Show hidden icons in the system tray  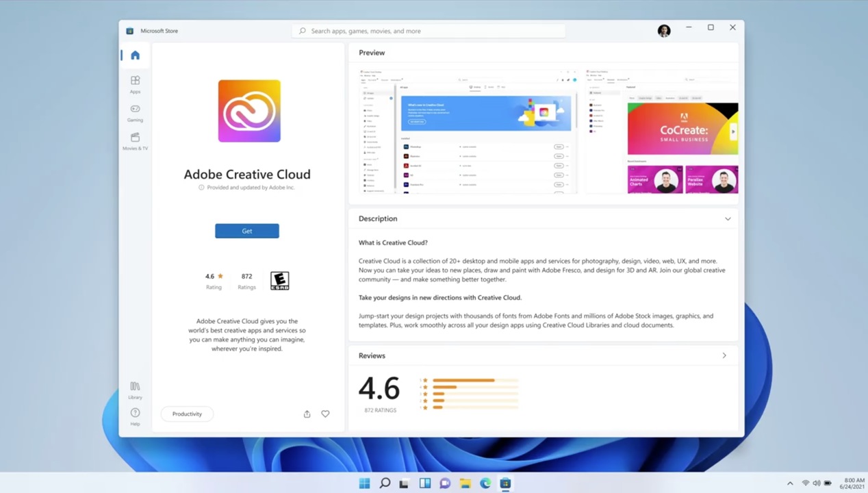coord(790,483)
